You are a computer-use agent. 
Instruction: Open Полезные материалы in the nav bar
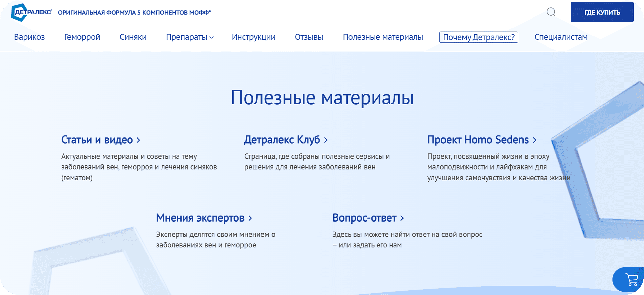click(x=383, y=37)
